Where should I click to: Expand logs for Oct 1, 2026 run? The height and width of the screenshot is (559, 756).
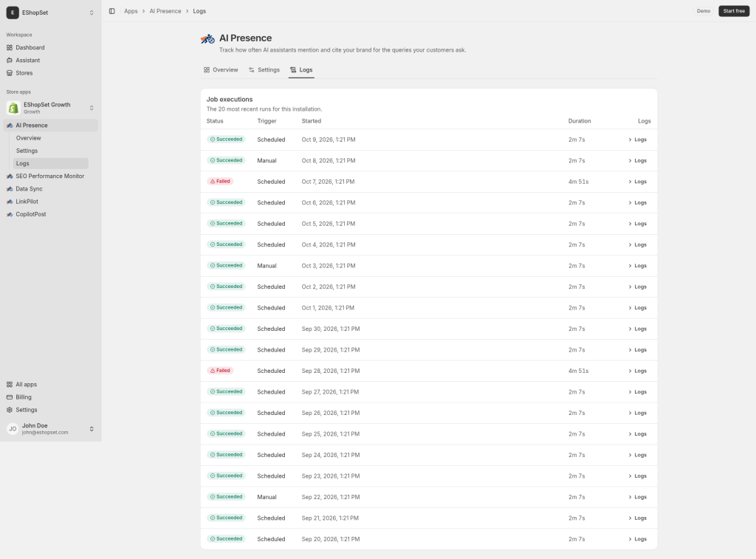pos(637,308)
